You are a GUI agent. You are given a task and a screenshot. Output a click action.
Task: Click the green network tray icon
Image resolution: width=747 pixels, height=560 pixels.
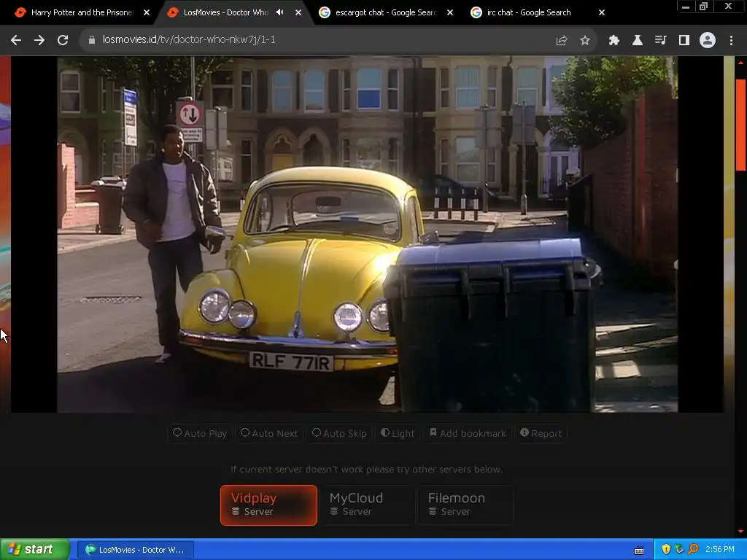tap(679, 550)
